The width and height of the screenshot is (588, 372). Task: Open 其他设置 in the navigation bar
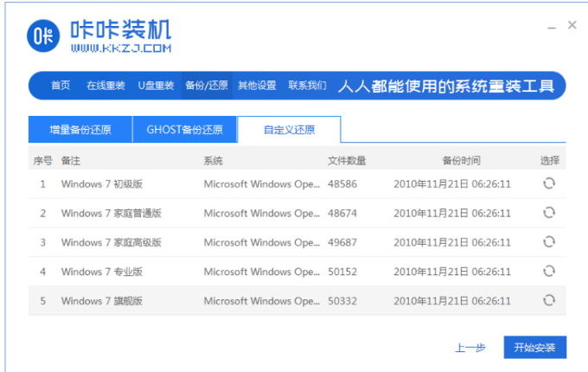click(x=257, y=86)
